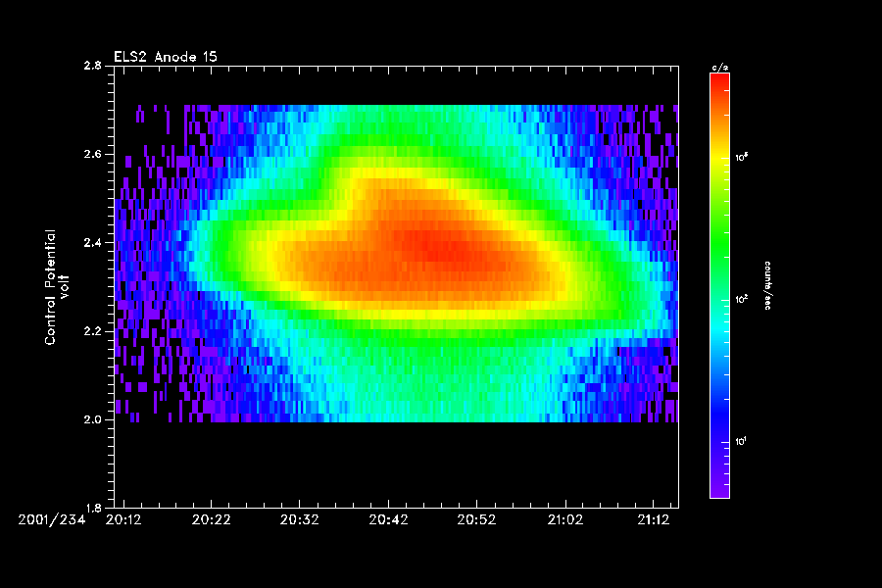Click the '20:12' time tick label
The height and width of the screenshot is (588, 882).
[x=123, y=519]
